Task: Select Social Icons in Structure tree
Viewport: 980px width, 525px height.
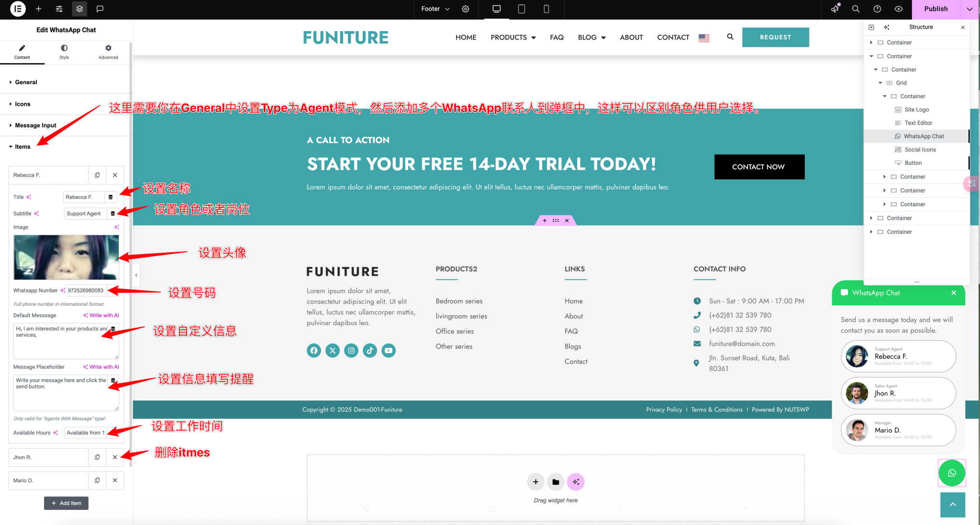Action: pos(920,149)
